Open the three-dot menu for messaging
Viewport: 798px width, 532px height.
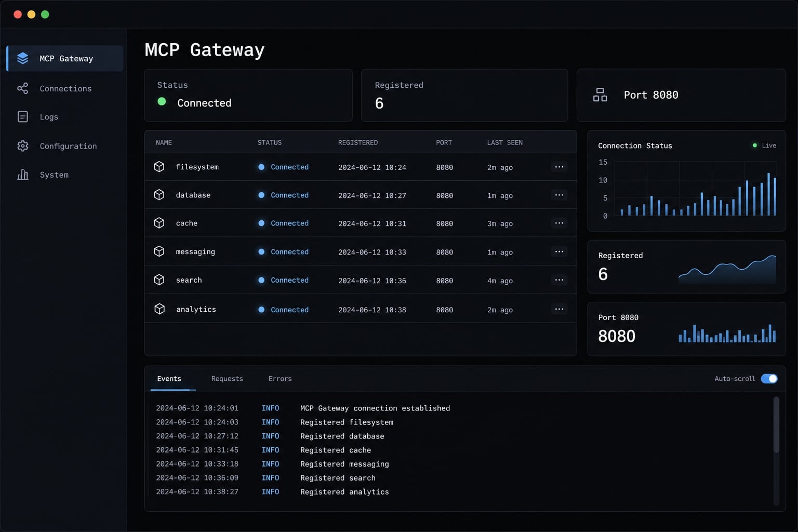click(x=559, y=251)
